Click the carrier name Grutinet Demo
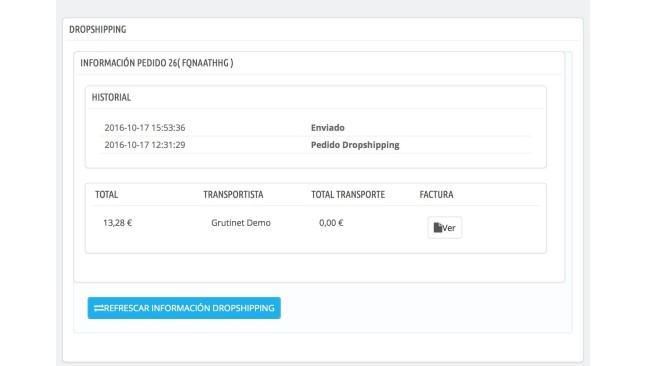Screen dimensions: 646x366 coord(241,223)
